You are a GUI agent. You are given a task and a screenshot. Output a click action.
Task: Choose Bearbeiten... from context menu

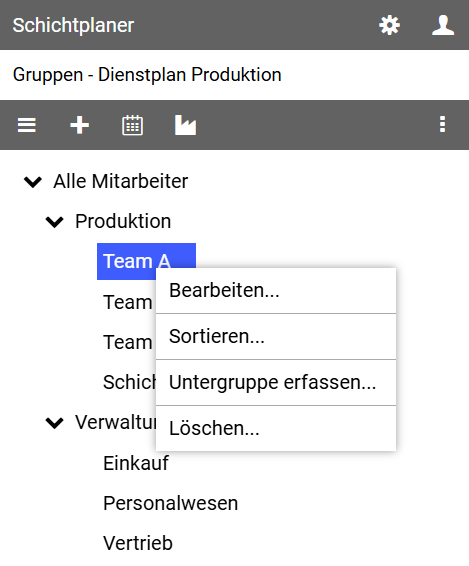pyautogui.click(x=276, y=291)
